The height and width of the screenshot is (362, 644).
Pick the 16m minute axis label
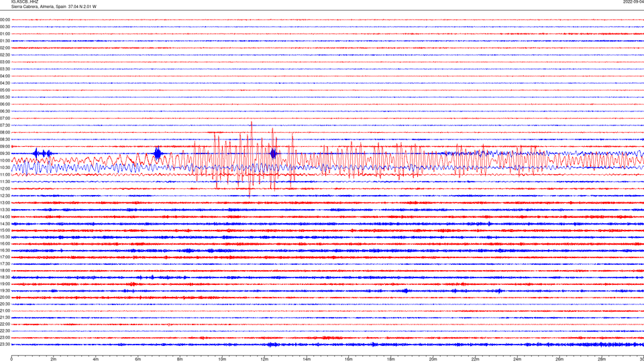click(349, 359)
